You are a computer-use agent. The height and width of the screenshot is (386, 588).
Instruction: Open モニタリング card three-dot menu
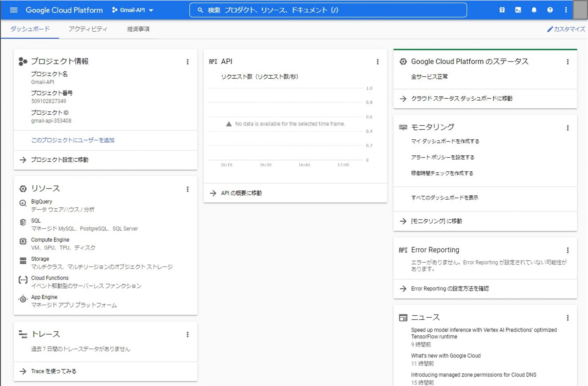(568, 128)
